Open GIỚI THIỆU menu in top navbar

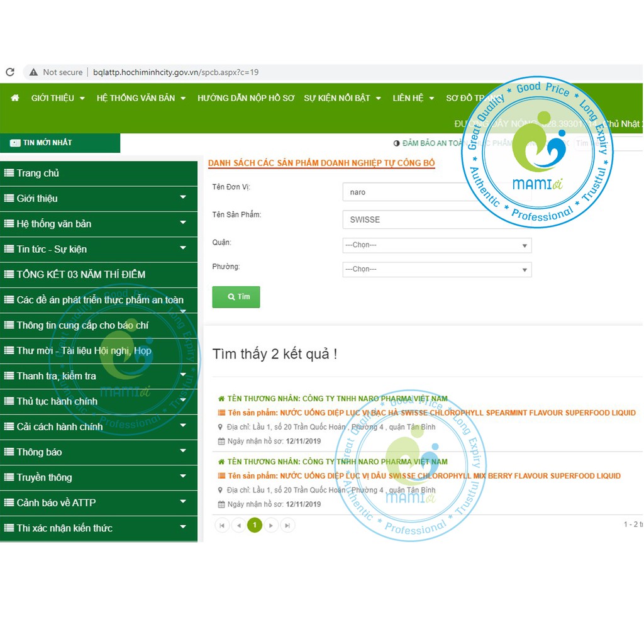coord(58,98)
